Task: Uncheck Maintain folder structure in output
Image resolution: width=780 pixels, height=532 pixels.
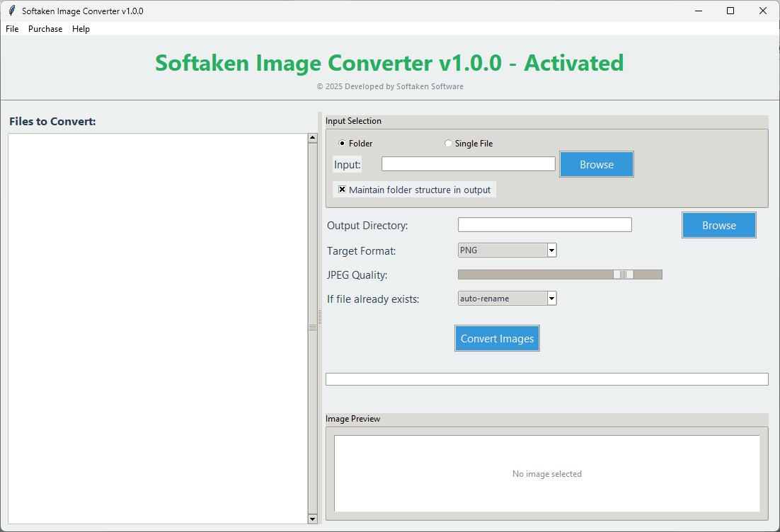Action: pyautogui.click(x=343, y=190)
